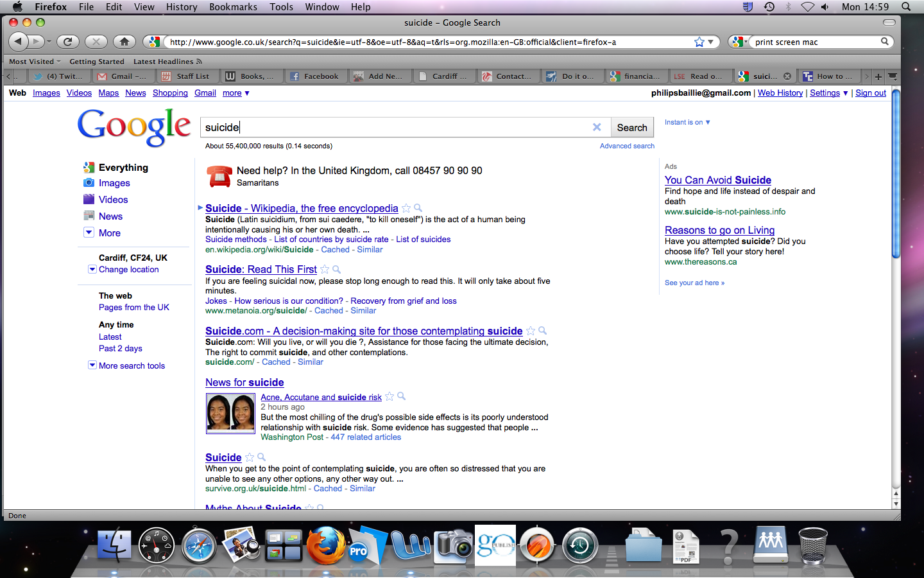Click the Videos icon in left sidebar

[x=89, y=200]
